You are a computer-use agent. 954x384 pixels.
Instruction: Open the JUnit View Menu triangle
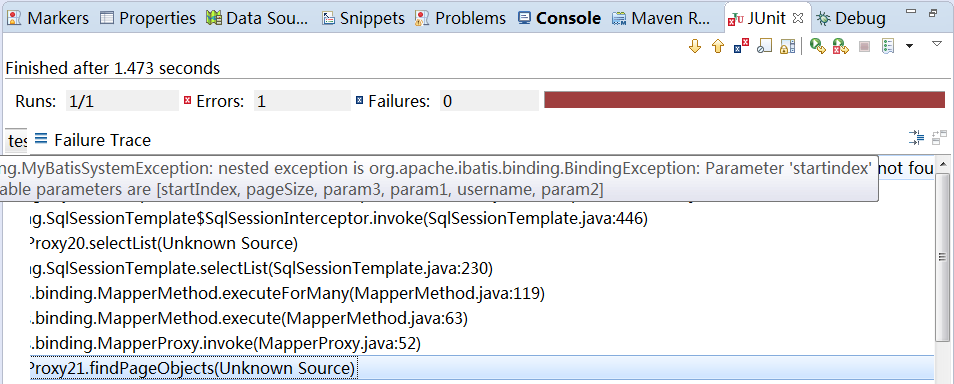pos(937,43)
